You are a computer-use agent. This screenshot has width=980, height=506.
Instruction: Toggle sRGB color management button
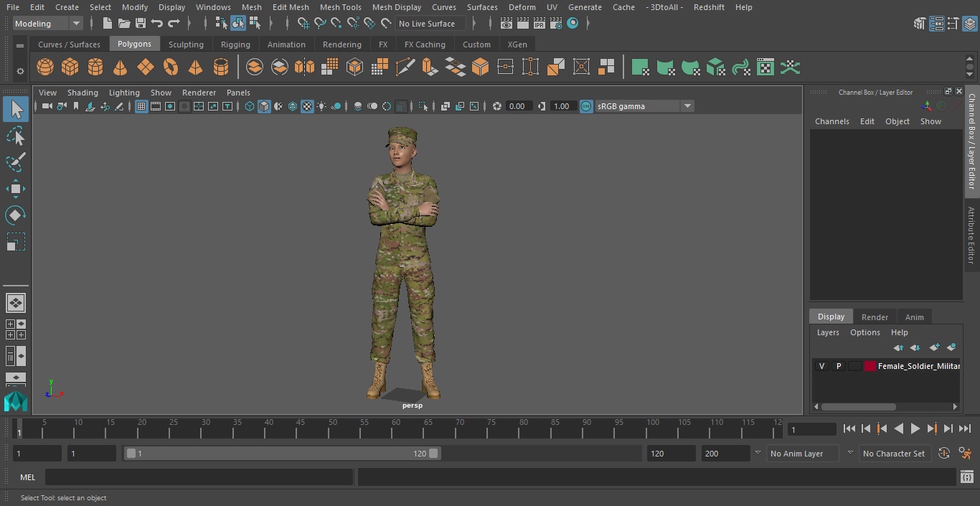586,106
